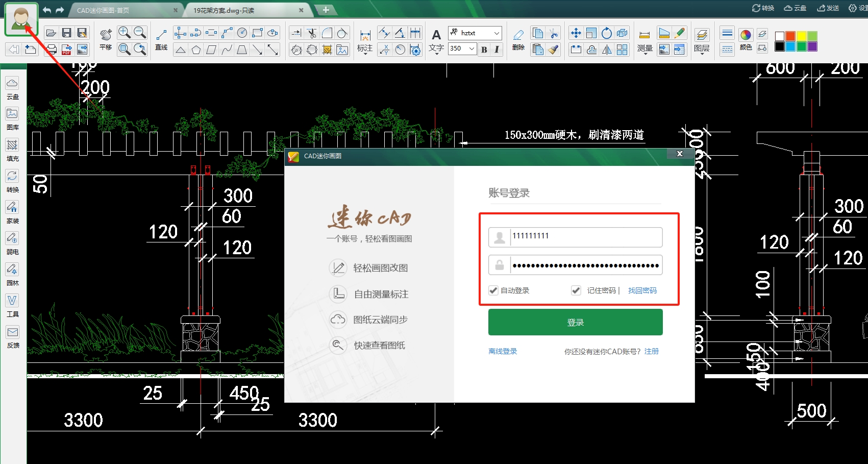Viewport: 868px width, 464px height.
Task: Click the zoom in magnifier icon
Action: (124, 33)
